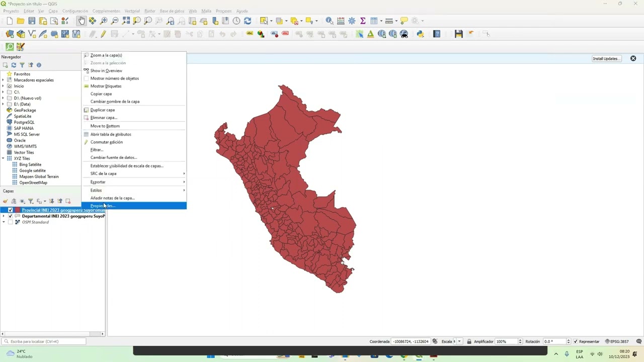Click the New GeoPackage Layer icon
644x362 pixels.
tap(21, 34)
